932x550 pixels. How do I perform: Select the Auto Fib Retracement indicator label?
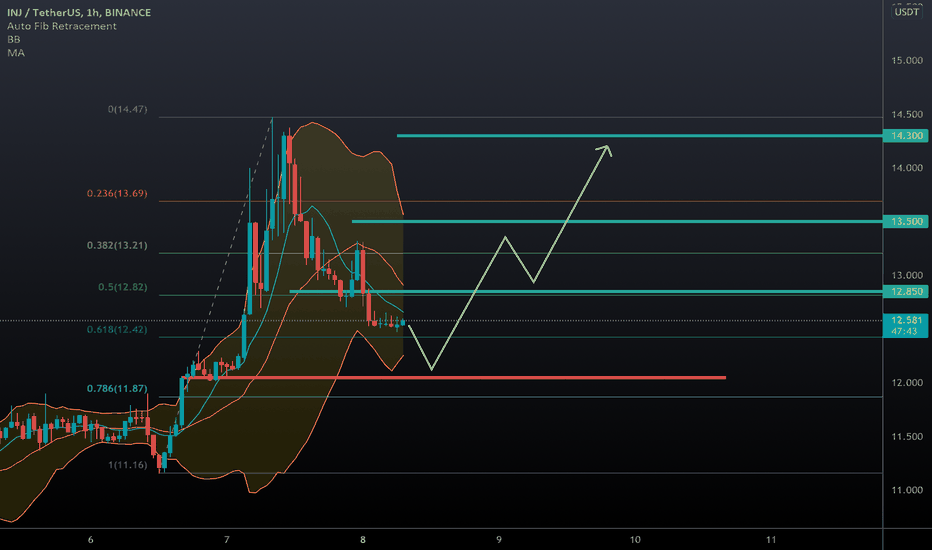62,26
